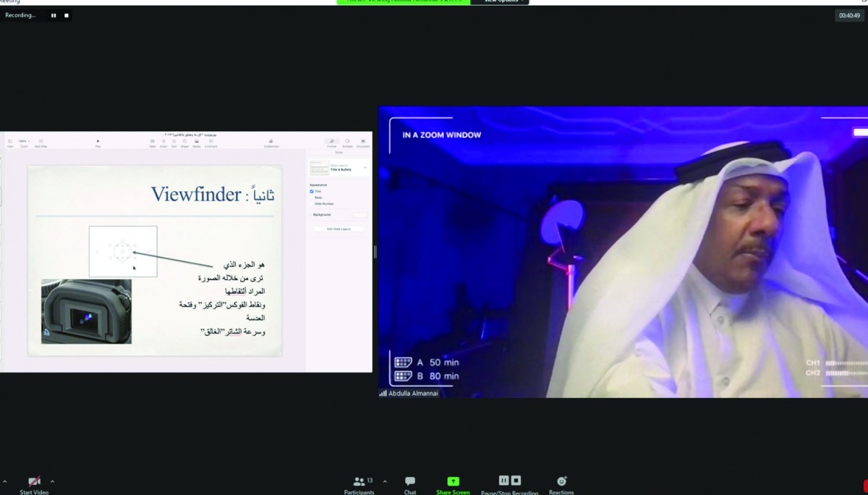
Task: Click the Start Video camera icon
Action: point(34,481)
